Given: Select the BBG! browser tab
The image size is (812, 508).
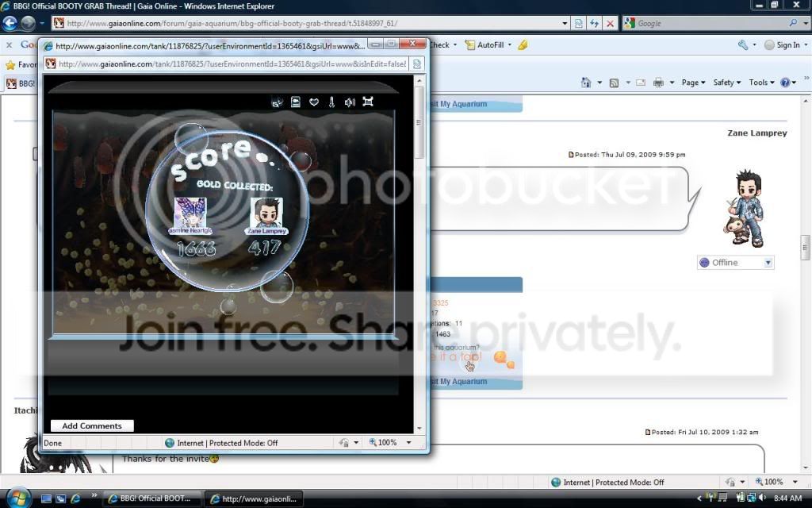Looking at the screenshot, I should tap(21, 83).
